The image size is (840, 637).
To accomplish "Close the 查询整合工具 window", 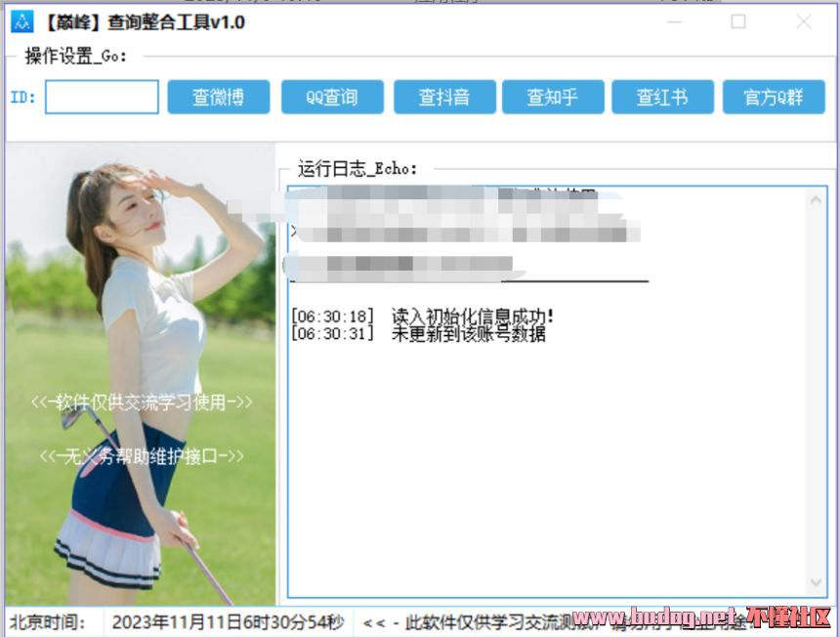I will click(x=804, y=21).
